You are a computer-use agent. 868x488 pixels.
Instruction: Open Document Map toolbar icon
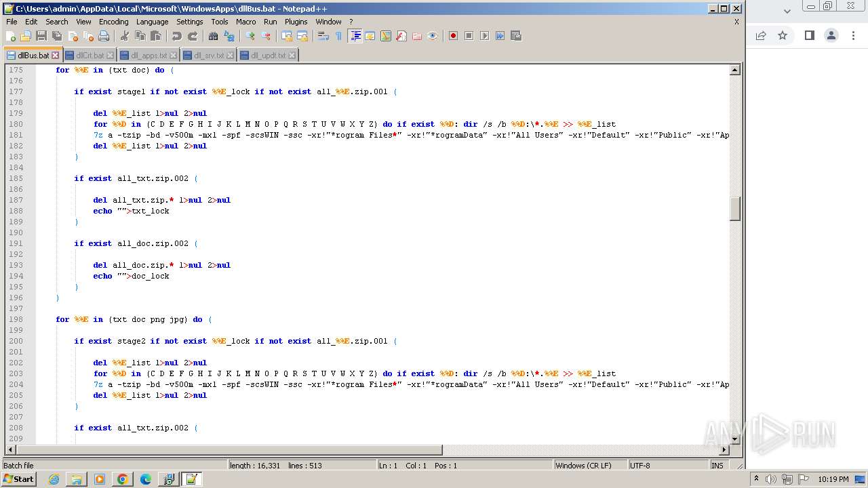385,36
